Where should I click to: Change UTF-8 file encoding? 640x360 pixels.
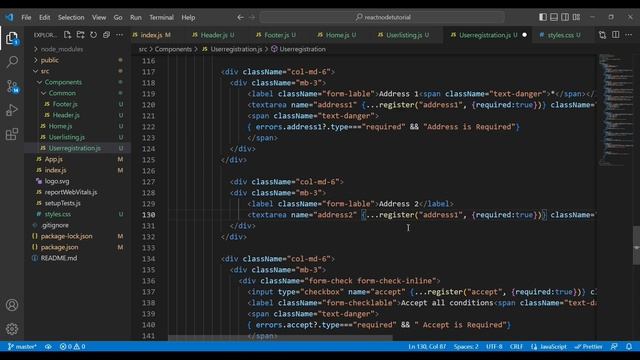tap(494, 347)
